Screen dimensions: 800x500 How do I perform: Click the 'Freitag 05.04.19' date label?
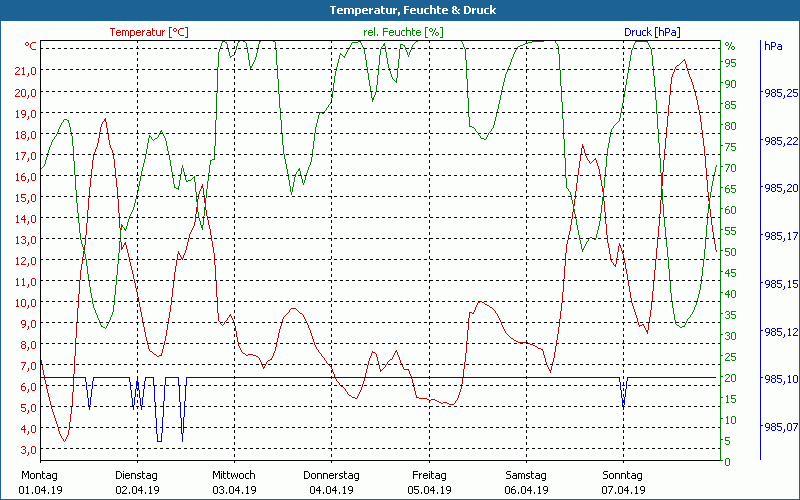[428, 483]
